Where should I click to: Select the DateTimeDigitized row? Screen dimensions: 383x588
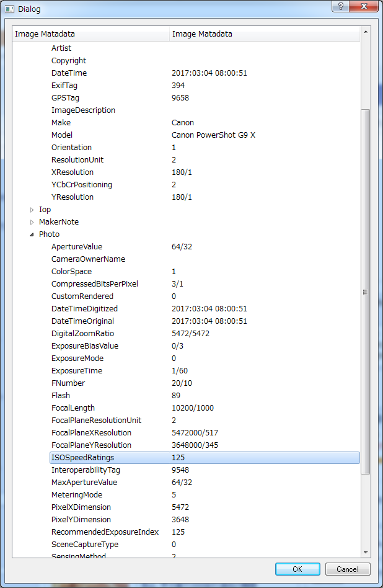pos(205,308)
